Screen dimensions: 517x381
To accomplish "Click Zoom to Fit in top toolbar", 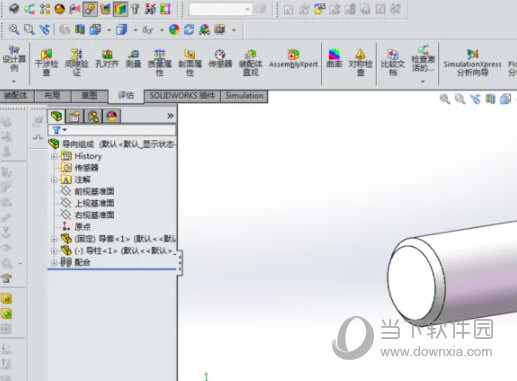I will coord(14,30).
